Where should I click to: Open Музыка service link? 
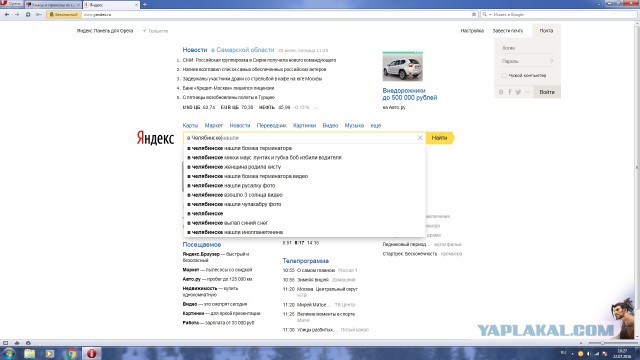coord(354,125)
